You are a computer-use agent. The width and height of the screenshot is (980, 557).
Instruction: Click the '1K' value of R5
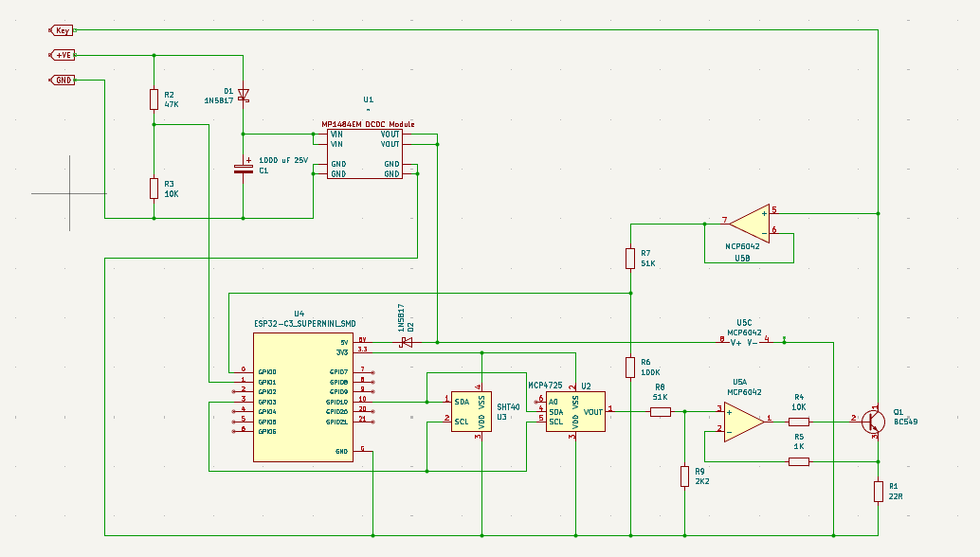[799, 446]
